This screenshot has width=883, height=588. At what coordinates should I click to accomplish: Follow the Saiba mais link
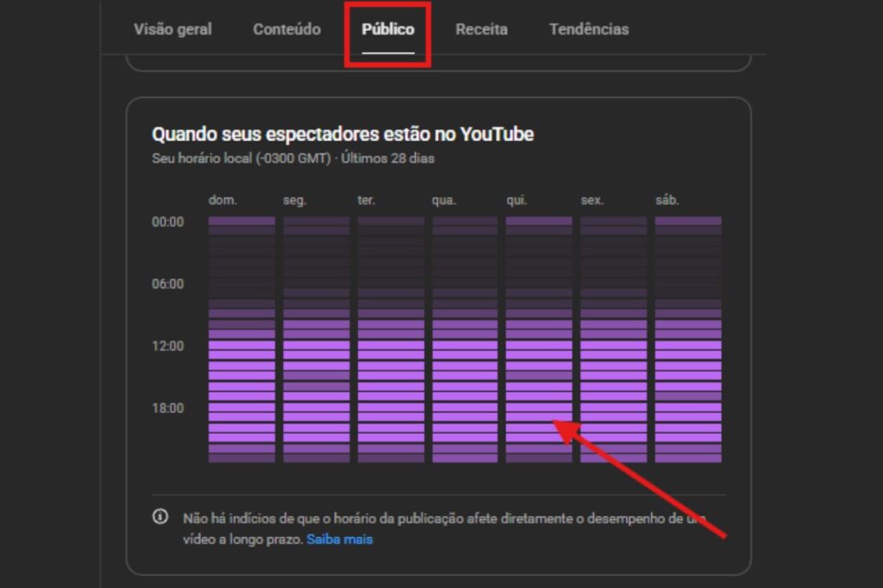[x=340, y=540]
